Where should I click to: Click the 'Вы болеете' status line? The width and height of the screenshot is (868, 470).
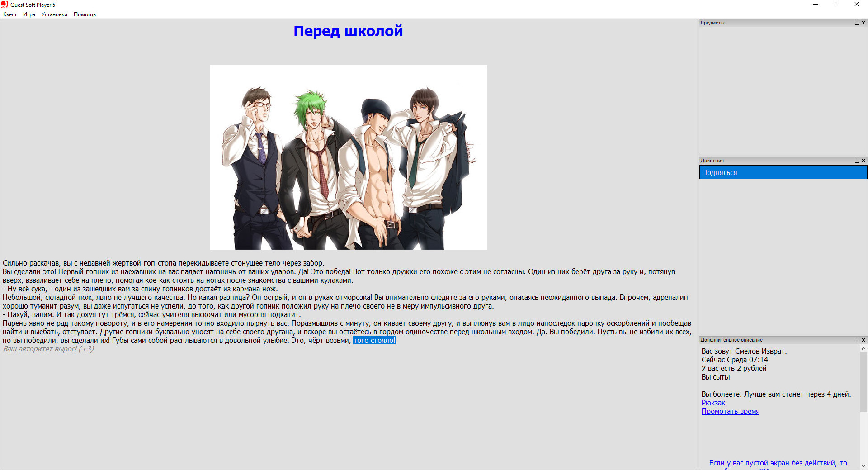[x=776, y=394]
